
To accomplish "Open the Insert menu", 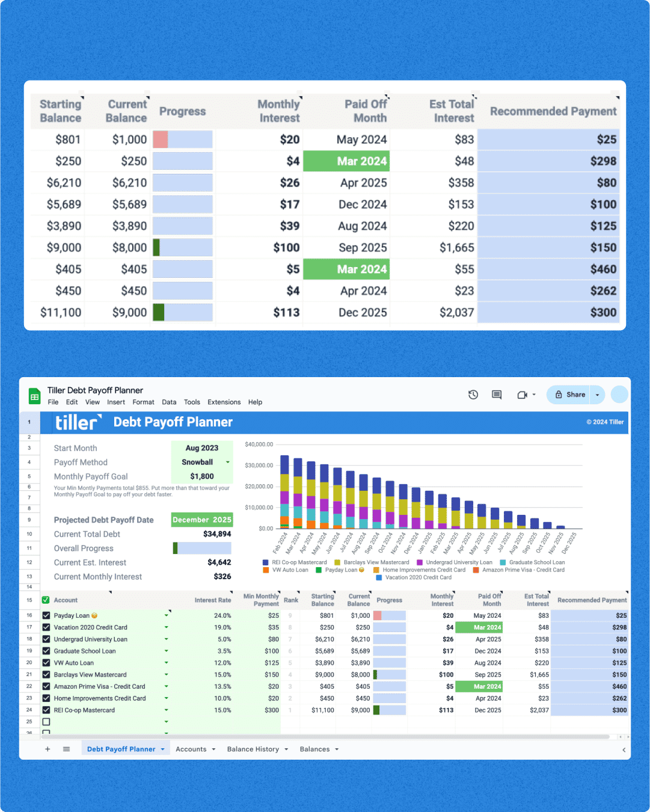I will pos(116,402).
